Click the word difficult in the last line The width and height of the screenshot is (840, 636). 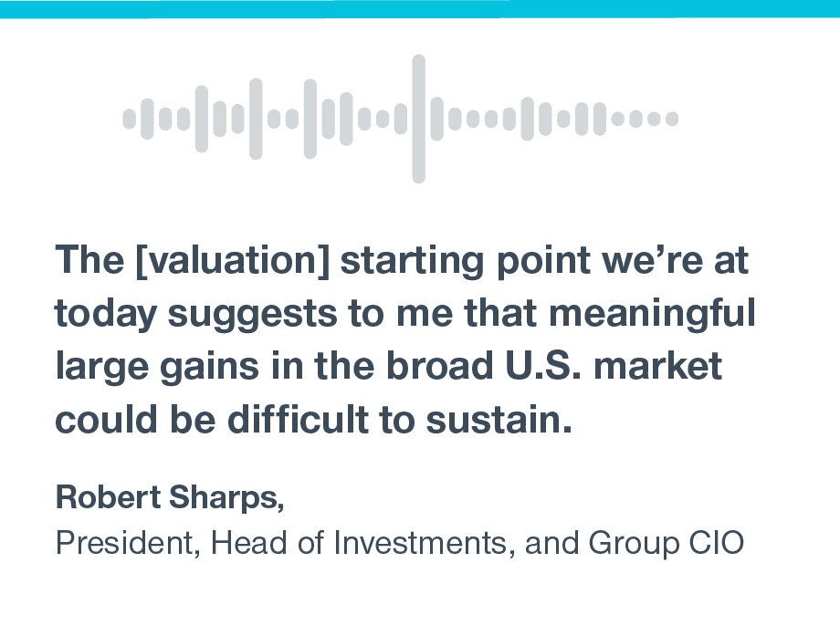[x=298, y=419]
